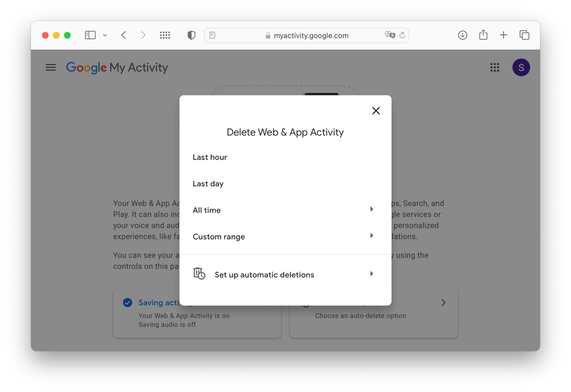Toggle the Safari sidebar

click(90, 35)
